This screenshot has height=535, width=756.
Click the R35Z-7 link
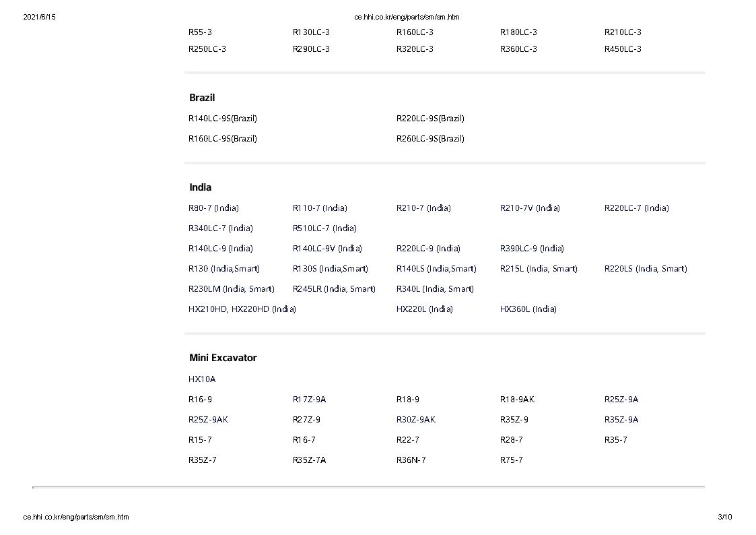pyautogui.click(x=203, y=461)
